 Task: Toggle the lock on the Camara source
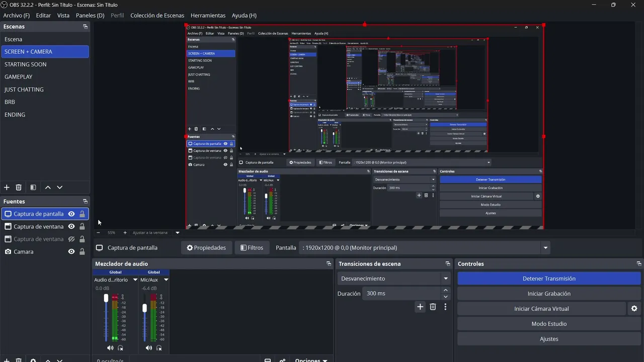pyautogui.click(x=82, y=252)
